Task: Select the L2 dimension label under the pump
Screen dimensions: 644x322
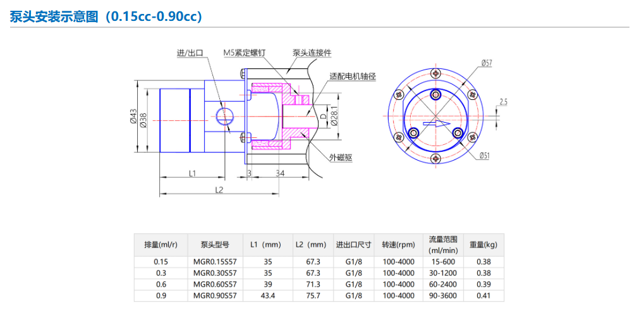Action: (x=219, y=189)
